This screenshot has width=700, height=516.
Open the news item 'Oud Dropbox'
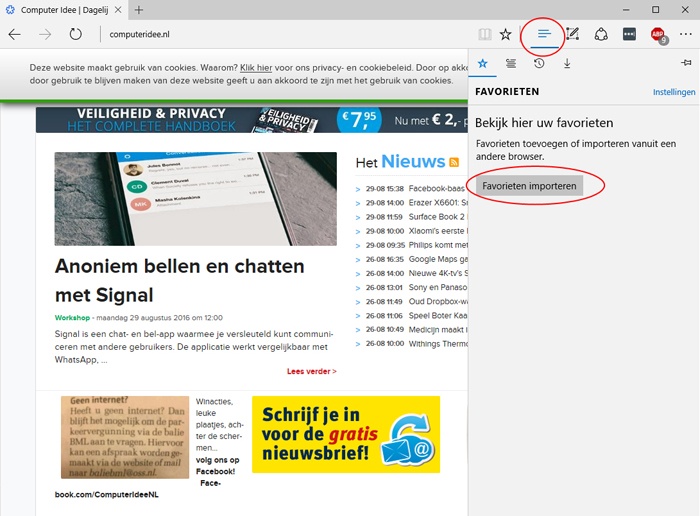pyautogui.click(x=438, y=302)
